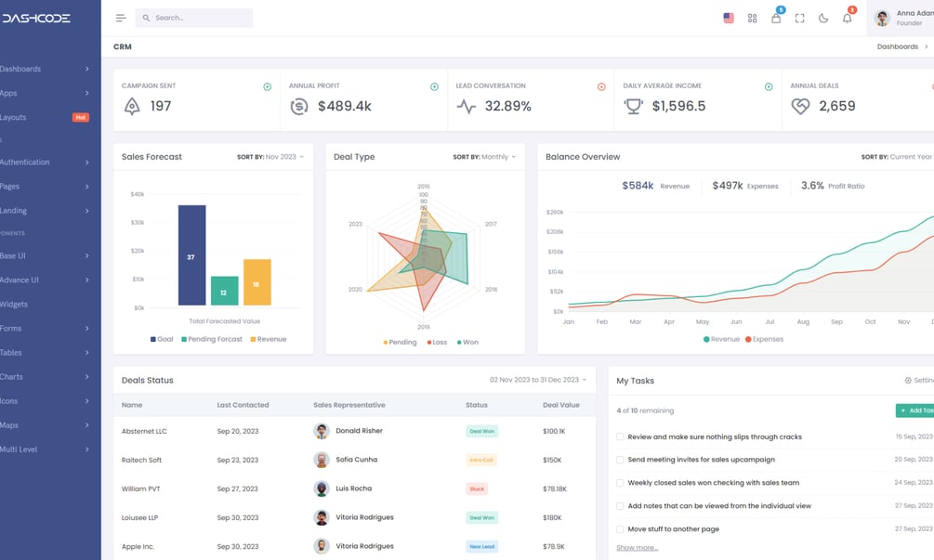Image resolution: width=934 pixels, height=560 pixels.
Task: Click Show more link in My Tasks
Action: pos(637,548)
